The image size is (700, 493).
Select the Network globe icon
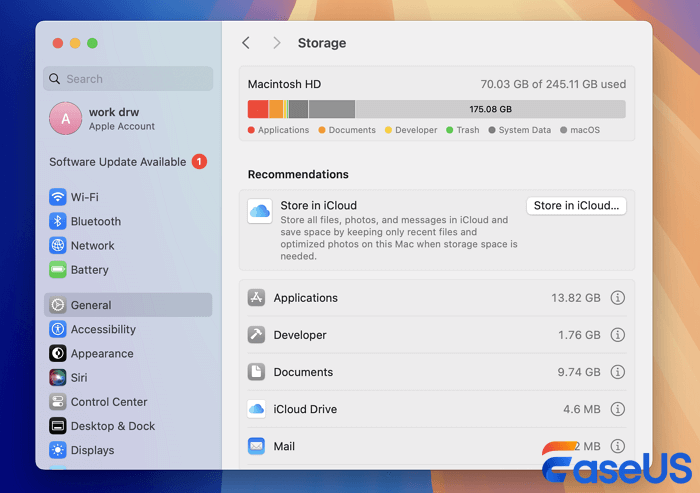58,245
